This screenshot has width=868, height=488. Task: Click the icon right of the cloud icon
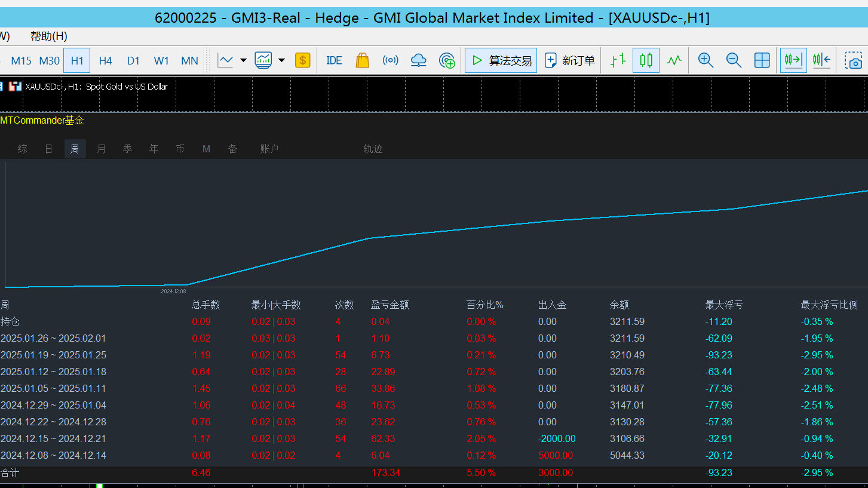pyautogui.click(x=447, y=60)
